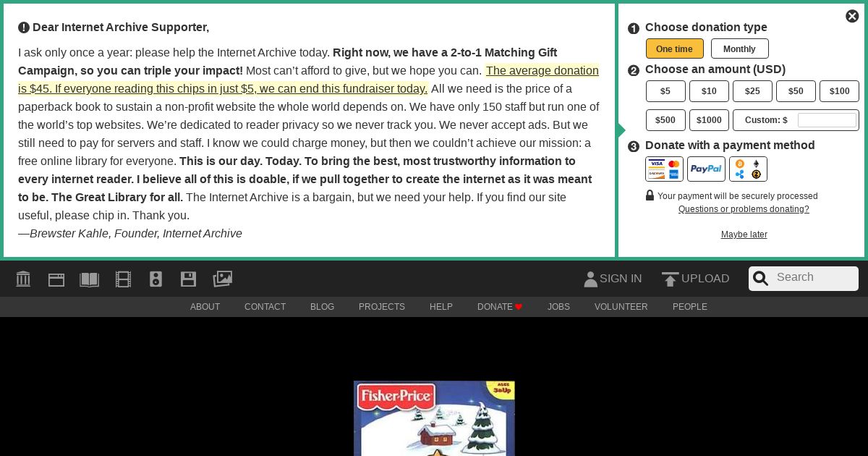Choose the $5 donation amount
Screen dimensions: 868x456
(665, 91)
